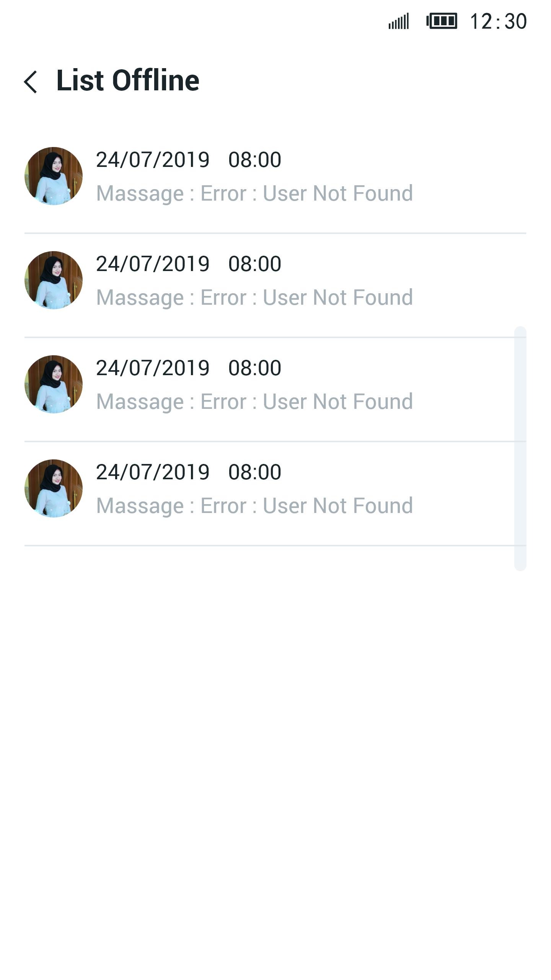This screenshot has width=551, height=980.
Task: Tap the 12:30 clock in status bar
Action: pyautogui.click(x=498, y=21)
